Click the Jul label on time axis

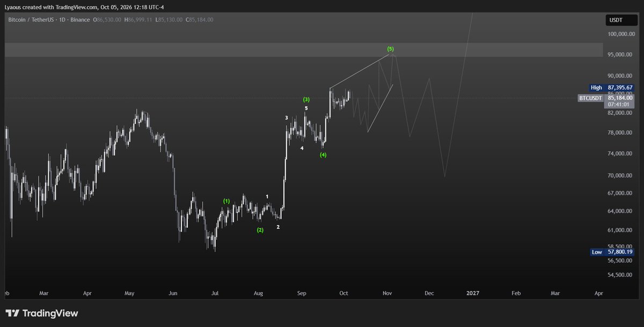tap(215, 294)
